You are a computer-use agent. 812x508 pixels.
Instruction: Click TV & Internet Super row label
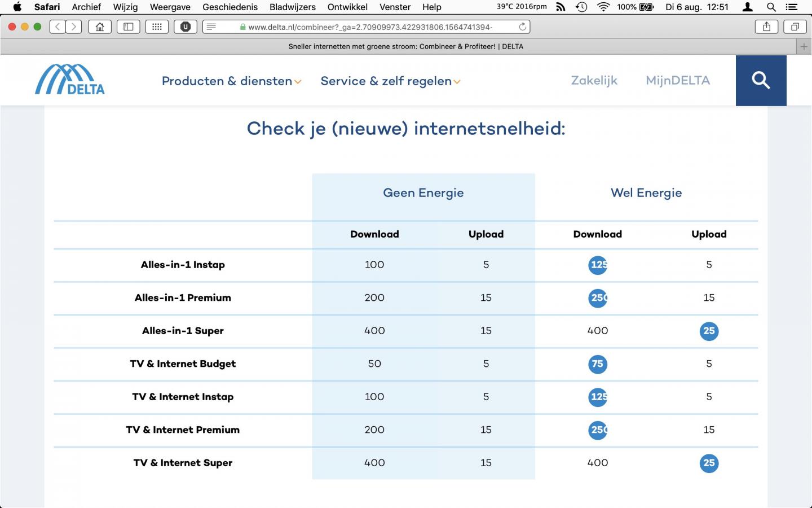tap(183, 463)
